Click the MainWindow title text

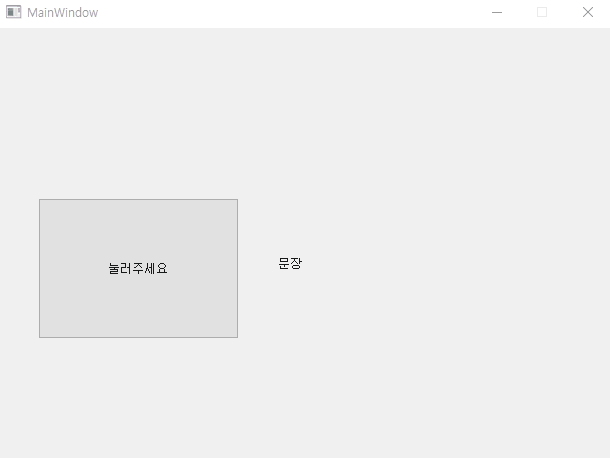pyautogui.click(x=63, y=12)
